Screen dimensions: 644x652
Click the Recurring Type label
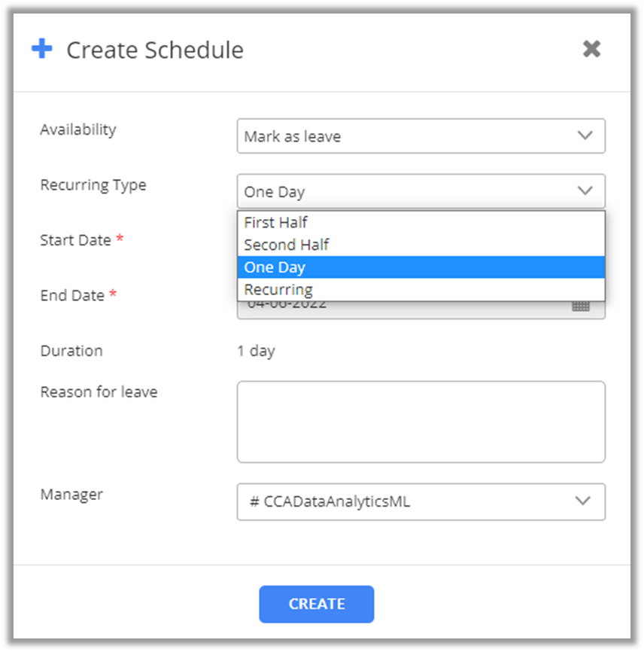(x=93, y=185)
